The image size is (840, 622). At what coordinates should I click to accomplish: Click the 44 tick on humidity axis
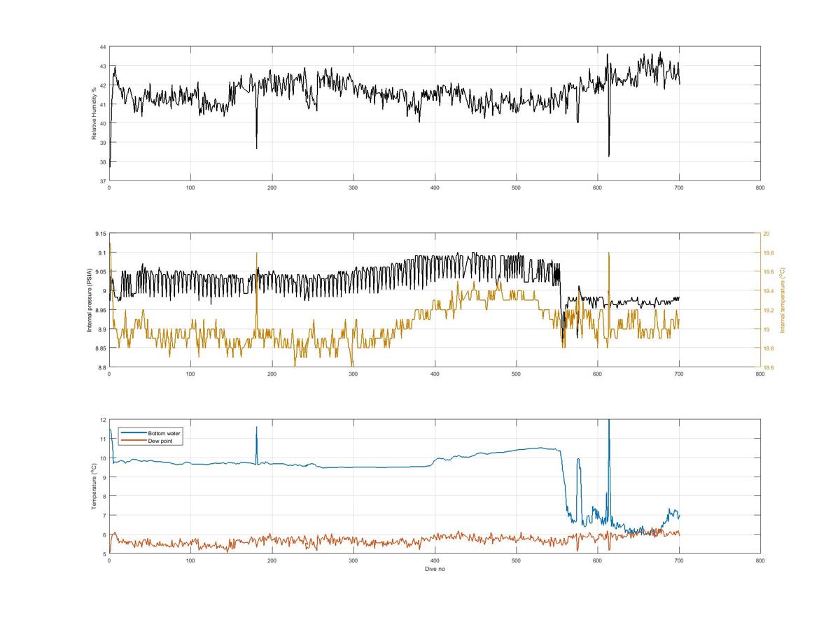click(102, 47)
